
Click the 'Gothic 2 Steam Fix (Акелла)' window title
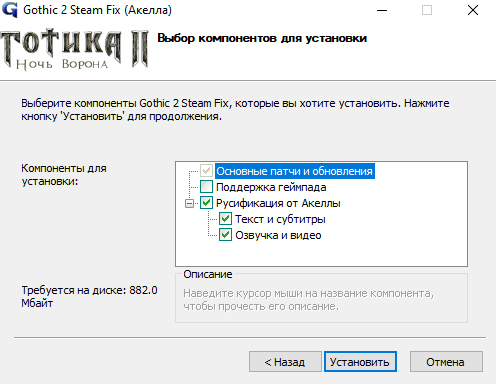(97, 10)
